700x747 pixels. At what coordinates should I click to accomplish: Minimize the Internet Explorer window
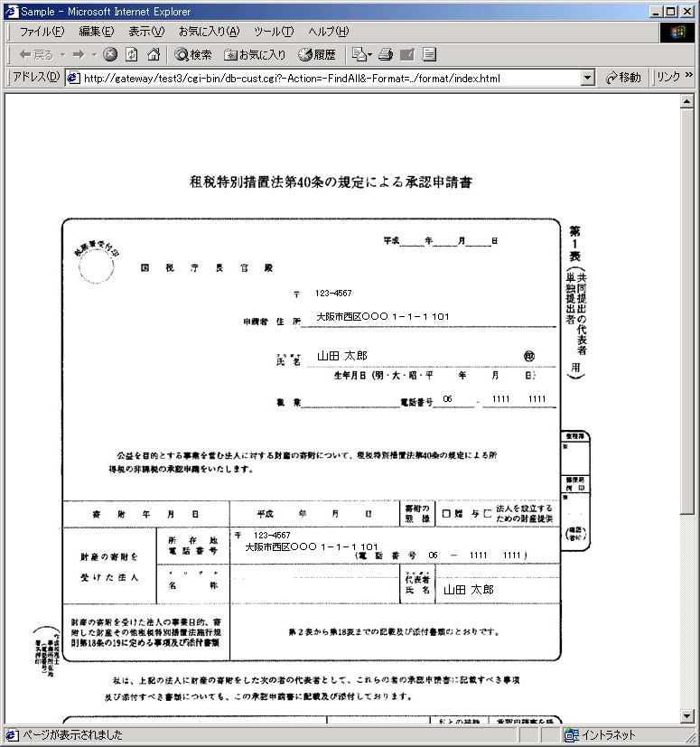[656, 11]
